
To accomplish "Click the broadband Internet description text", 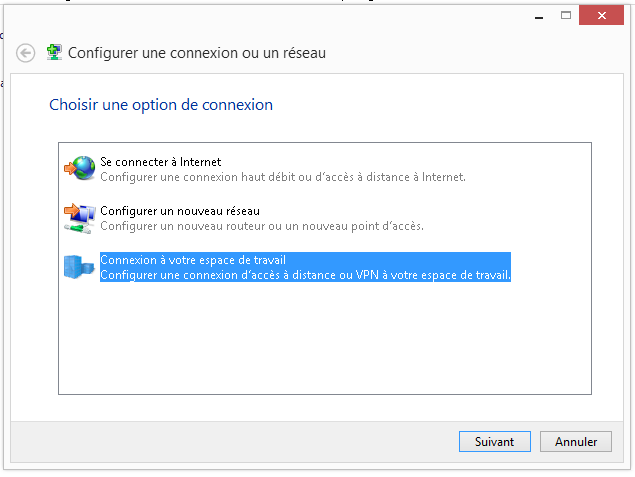I will [283, 177].
